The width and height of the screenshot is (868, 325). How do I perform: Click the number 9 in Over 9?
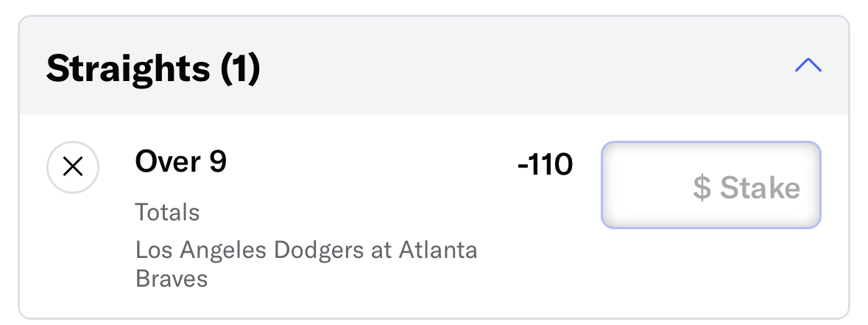pos(218,161)
